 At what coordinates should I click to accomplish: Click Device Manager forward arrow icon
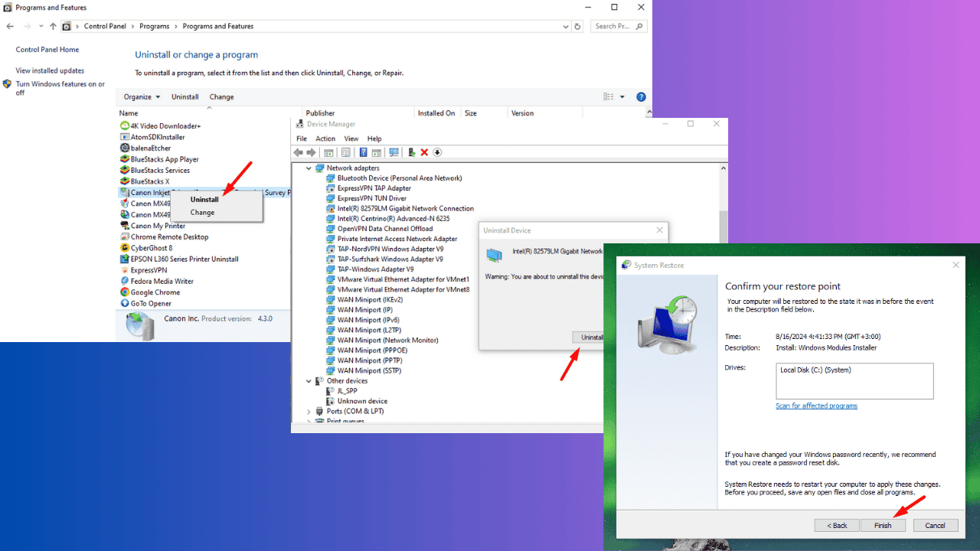click(311, 152)
